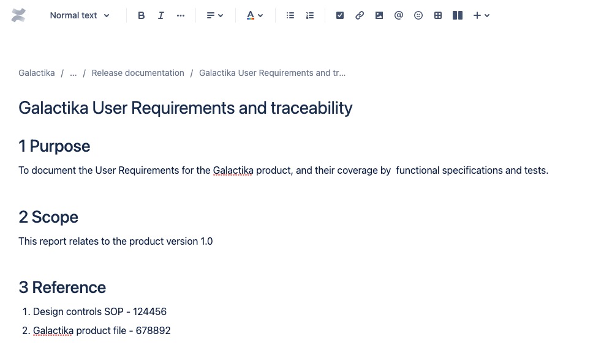Insert a table
This screenshot has width=593, height=364.
(x=438, y=15)
